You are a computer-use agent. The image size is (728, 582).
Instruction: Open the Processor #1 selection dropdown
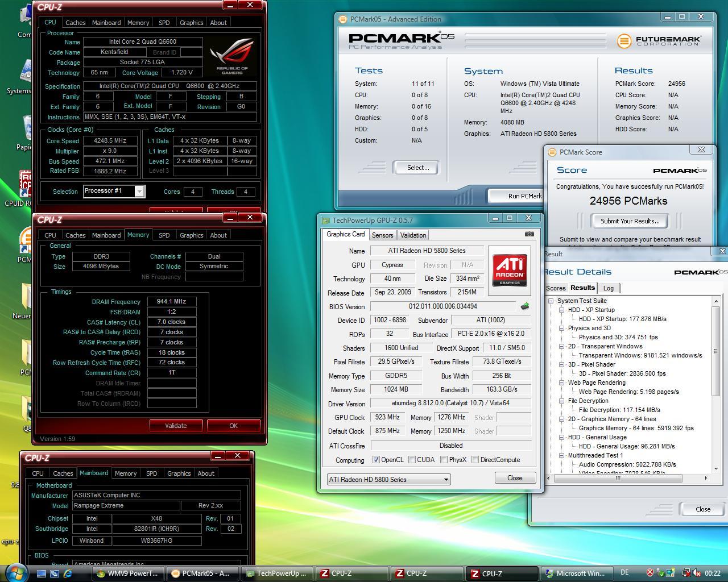139,192
